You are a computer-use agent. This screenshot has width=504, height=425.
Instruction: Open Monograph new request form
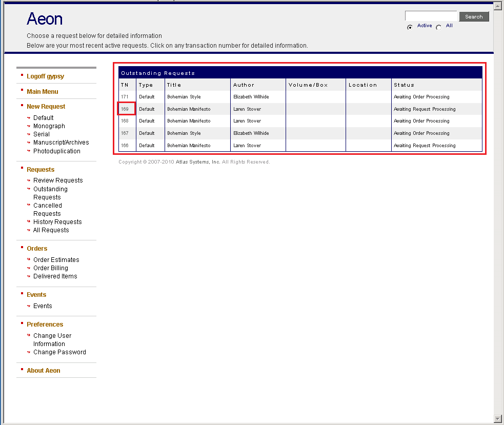49,126
